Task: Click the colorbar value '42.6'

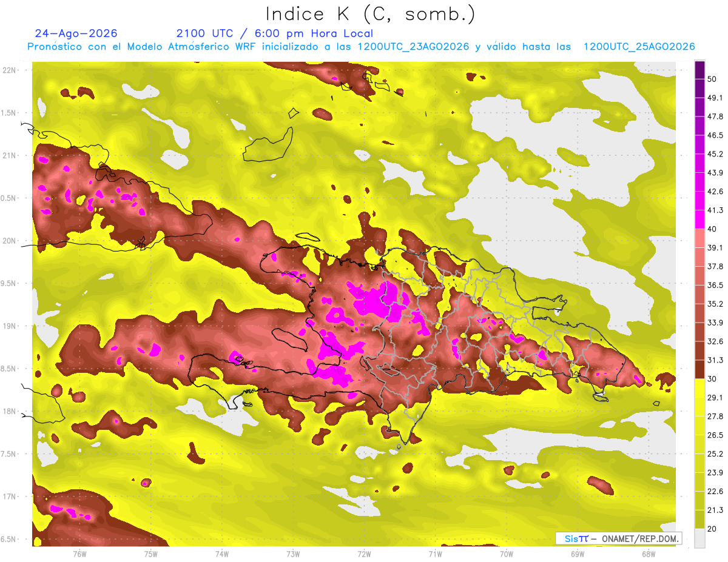Action: click(x=715, y=192)
